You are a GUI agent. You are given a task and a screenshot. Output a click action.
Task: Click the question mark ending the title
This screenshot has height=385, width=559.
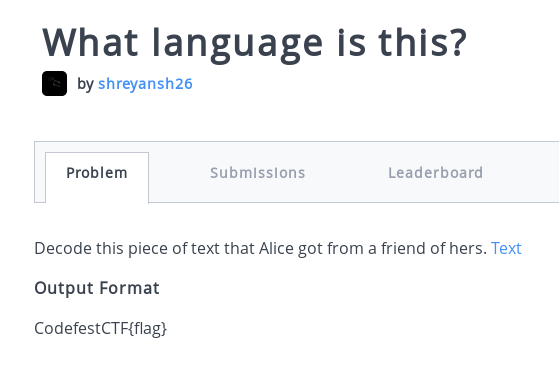[x=458, y=42]
